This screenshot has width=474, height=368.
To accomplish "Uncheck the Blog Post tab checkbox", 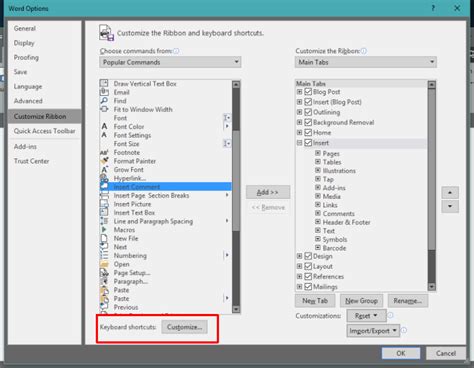I will click(308, 92).
